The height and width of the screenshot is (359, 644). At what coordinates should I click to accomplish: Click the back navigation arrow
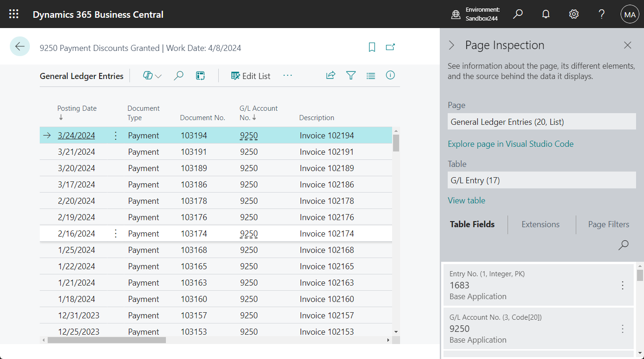[20, 47]
